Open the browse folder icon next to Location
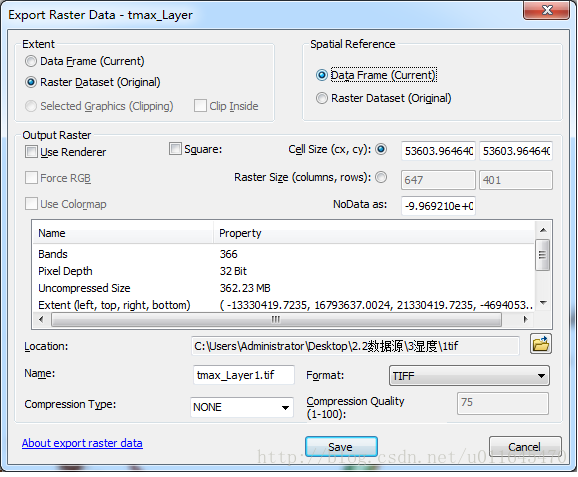The width and height of the screenshot is (578, 477). 540,344
